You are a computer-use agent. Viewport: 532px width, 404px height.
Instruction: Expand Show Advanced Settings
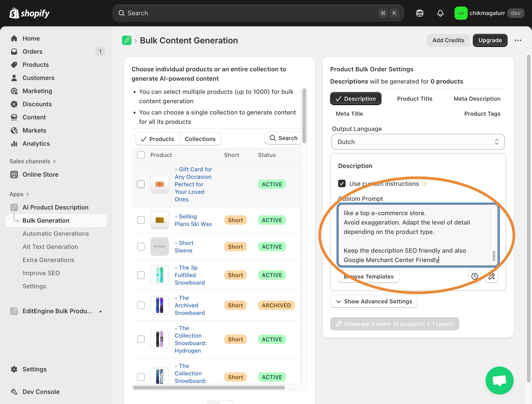[x=374, y=301]
